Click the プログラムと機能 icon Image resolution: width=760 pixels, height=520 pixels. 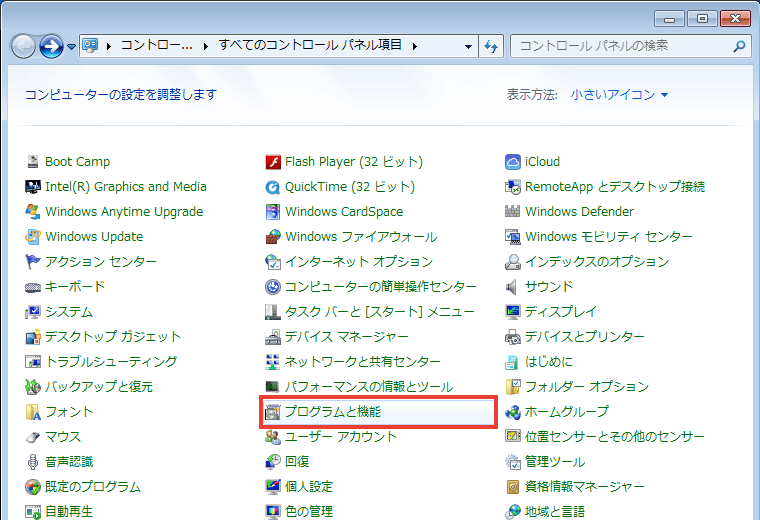273,412
